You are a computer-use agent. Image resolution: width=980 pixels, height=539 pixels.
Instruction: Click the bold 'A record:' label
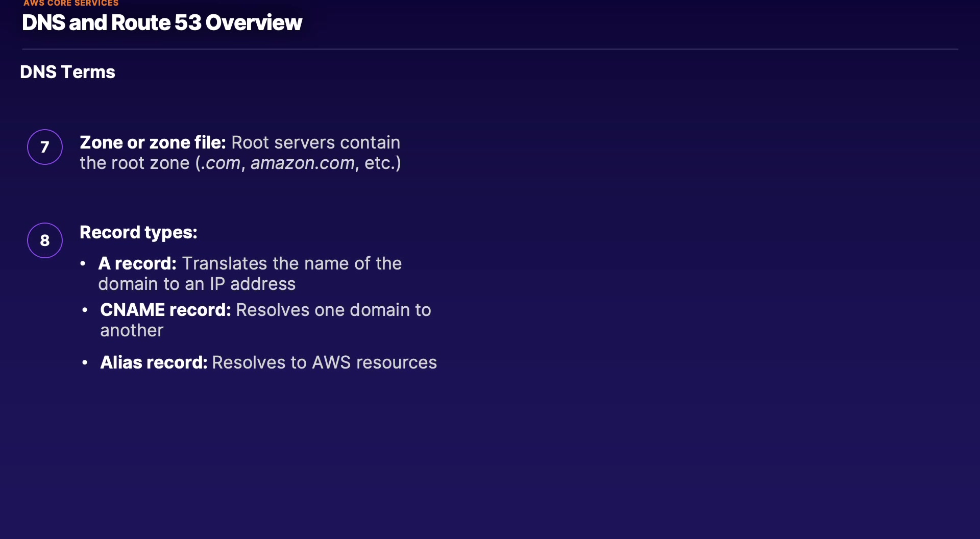point(137,263)
